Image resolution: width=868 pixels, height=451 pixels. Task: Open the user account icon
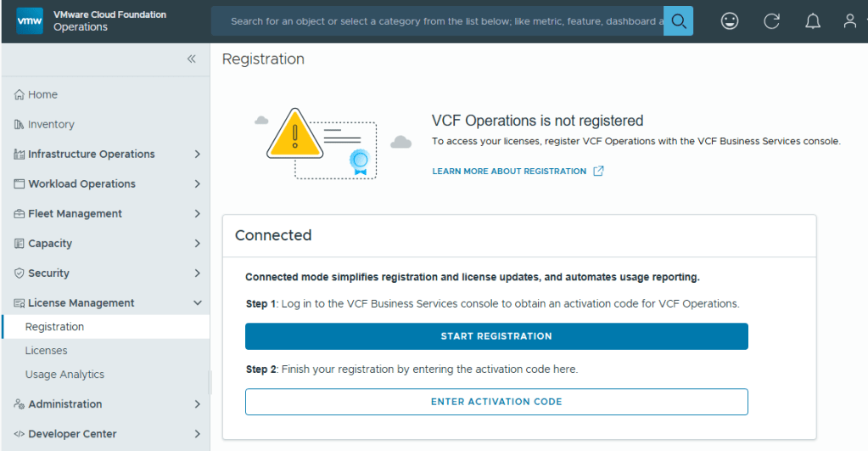pos(849,21)
